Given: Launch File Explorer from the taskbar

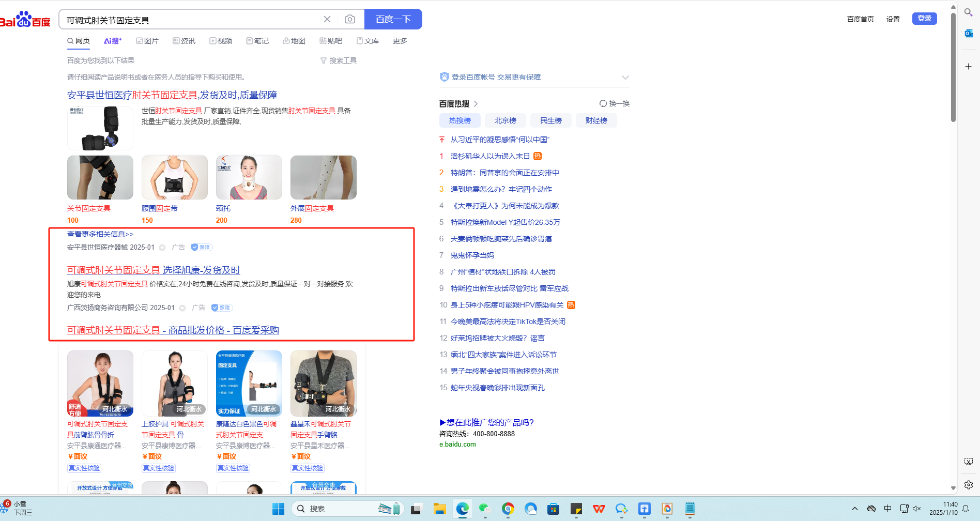Looking at the screenshot, I should 439,509.
